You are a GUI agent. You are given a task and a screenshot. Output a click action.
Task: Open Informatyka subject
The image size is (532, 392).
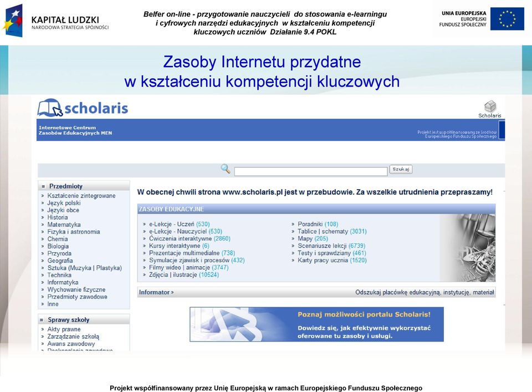click(x=63, y=282)
